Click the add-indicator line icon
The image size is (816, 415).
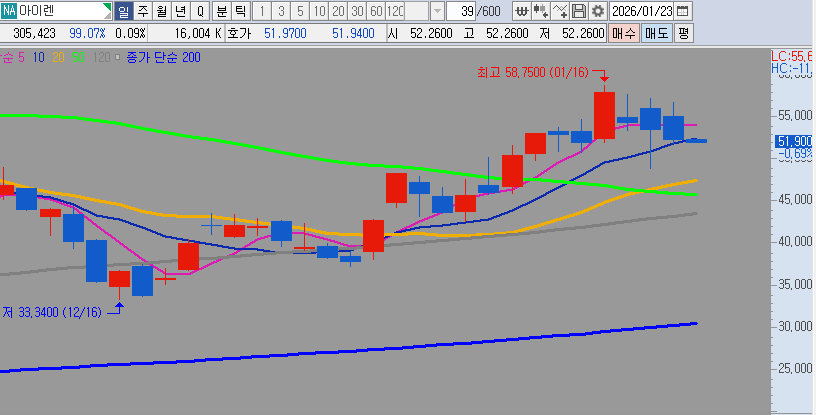tap(559, 11)
